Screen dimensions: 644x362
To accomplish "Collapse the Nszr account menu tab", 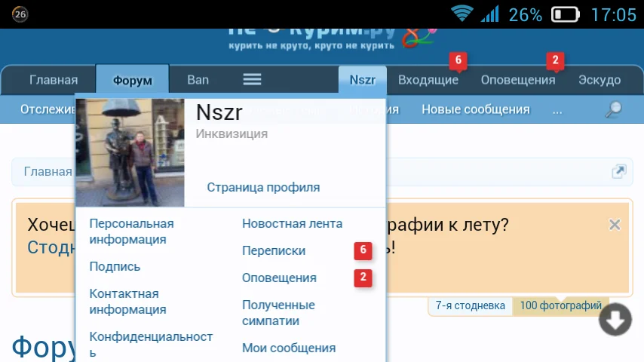I will [363, 80].
